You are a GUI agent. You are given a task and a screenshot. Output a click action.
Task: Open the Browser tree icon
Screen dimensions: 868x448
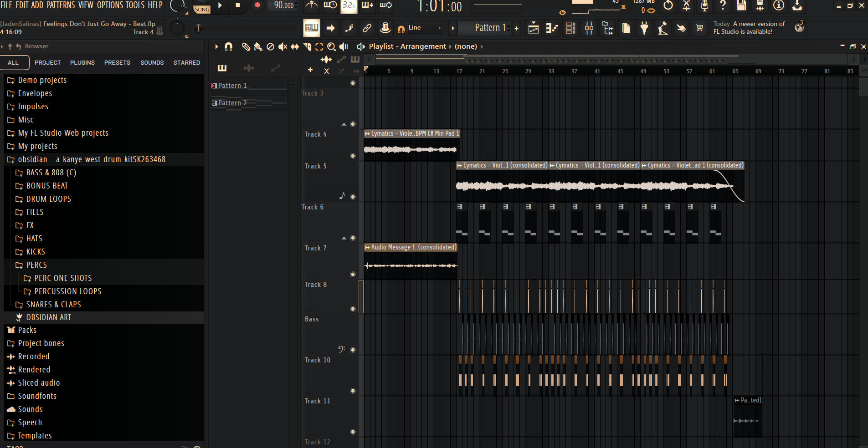click(608, 28)
